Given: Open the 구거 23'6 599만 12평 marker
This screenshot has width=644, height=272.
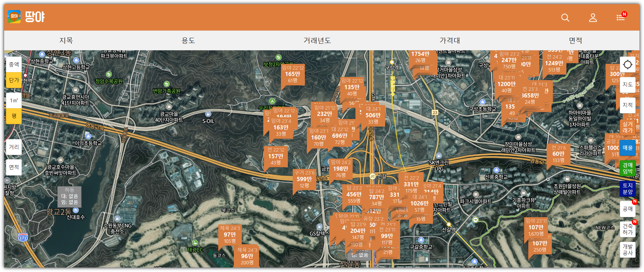Looking at the screenshot, I should tap(304, 179).
